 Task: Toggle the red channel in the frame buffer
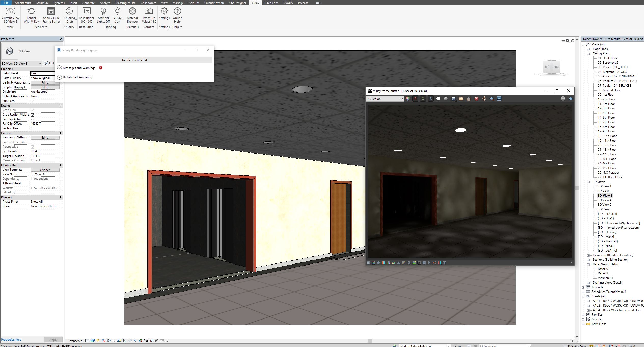coord(416,99)
